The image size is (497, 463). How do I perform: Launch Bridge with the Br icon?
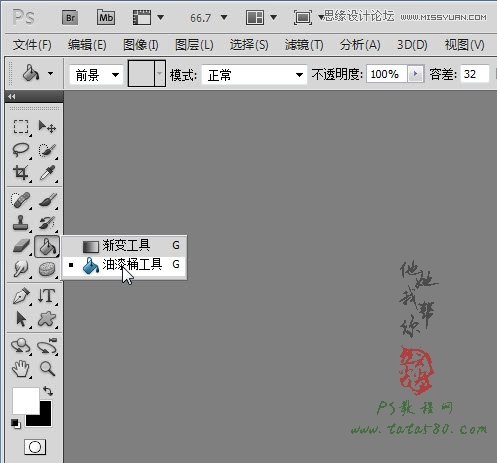70,17
